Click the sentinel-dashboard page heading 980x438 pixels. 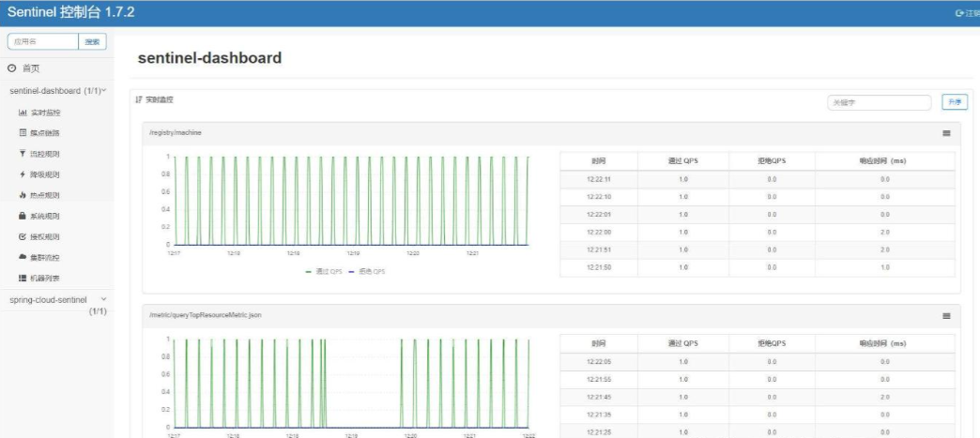click(209, 58)
